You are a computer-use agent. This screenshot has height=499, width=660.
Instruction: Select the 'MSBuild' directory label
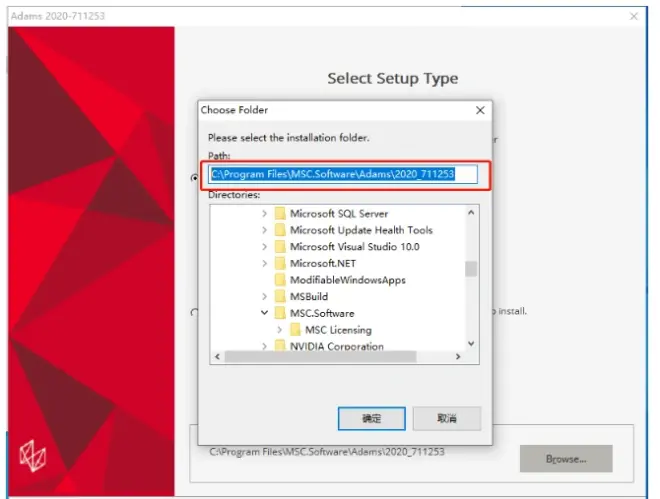point(309,297)
